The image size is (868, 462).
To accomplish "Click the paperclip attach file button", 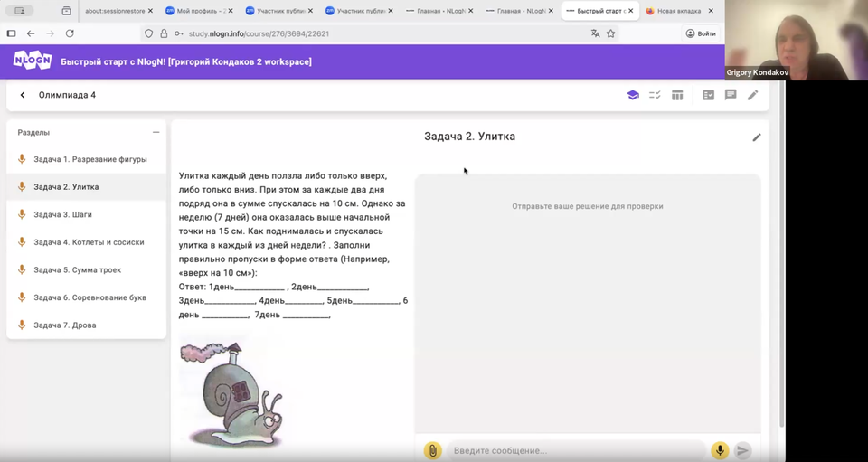I will coord(433,450).
